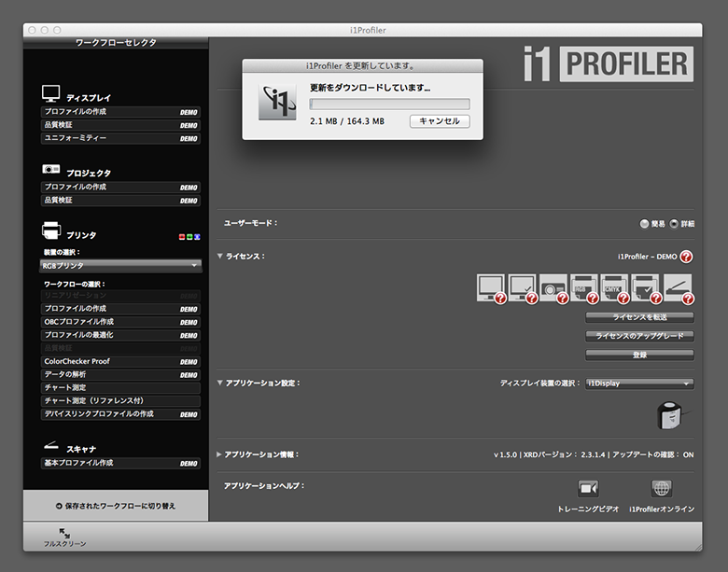Select ユニフォーミティー under ディスプレイ
The image size is (728, 572).
[120, 138]
